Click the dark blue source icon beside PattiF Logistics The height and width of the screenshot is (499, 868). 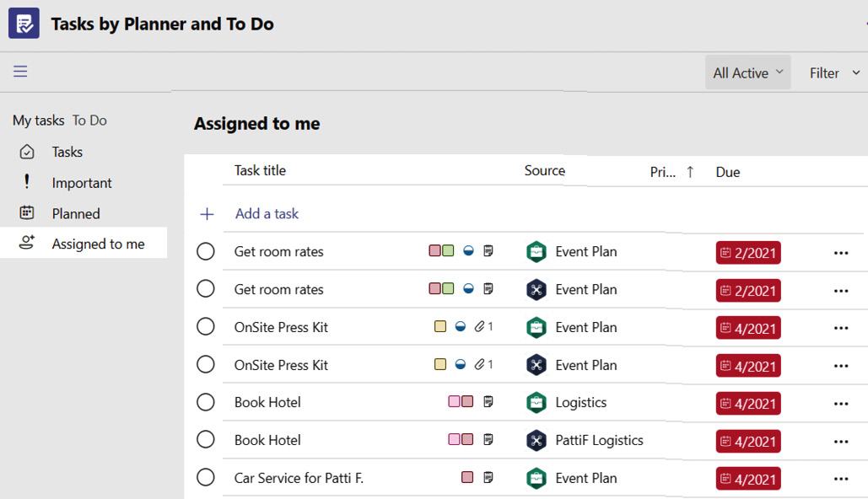click(536, 440)
